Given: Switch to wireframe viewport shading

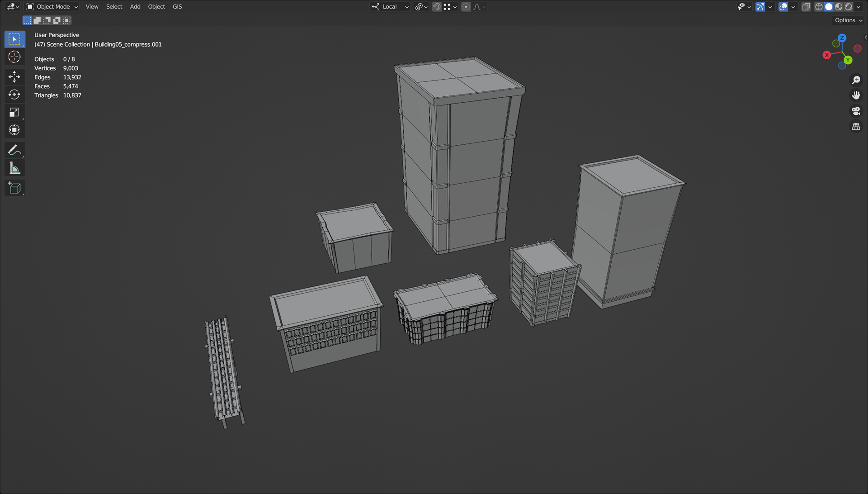Looking at the screenshot, I should tap(819, 7).
